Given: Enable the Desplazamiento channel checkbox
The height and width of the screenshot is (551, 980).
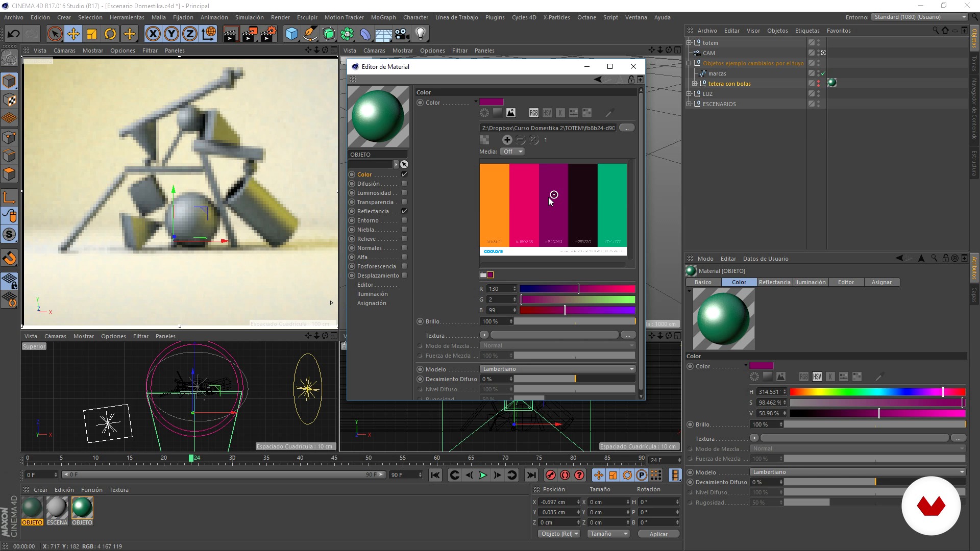Looking at the screenshot, I should (404, 275).
